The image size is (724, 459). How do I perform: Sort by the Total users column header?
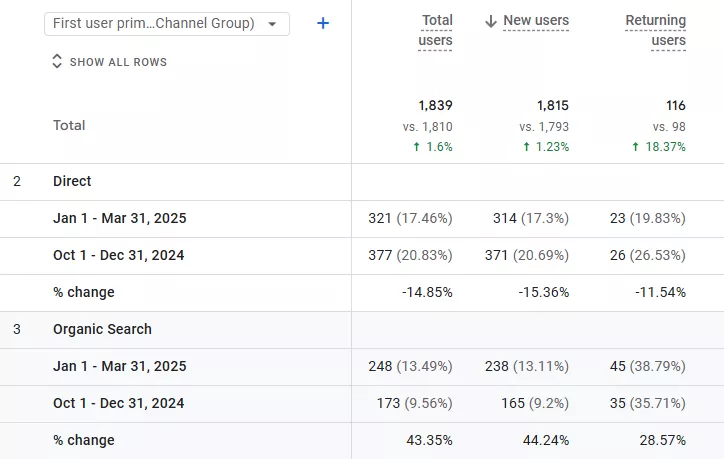pyautogui.click(x=435, y=30)
